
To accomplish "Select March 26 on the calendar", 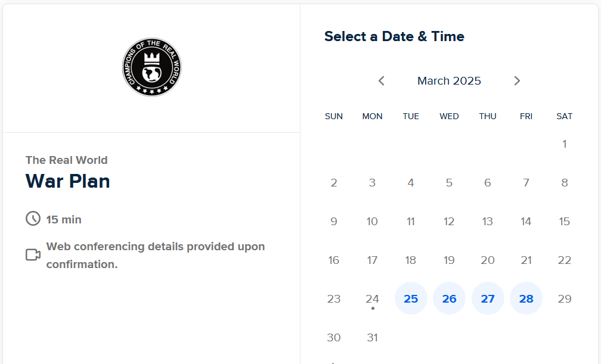I will click(x=449, y=298).
